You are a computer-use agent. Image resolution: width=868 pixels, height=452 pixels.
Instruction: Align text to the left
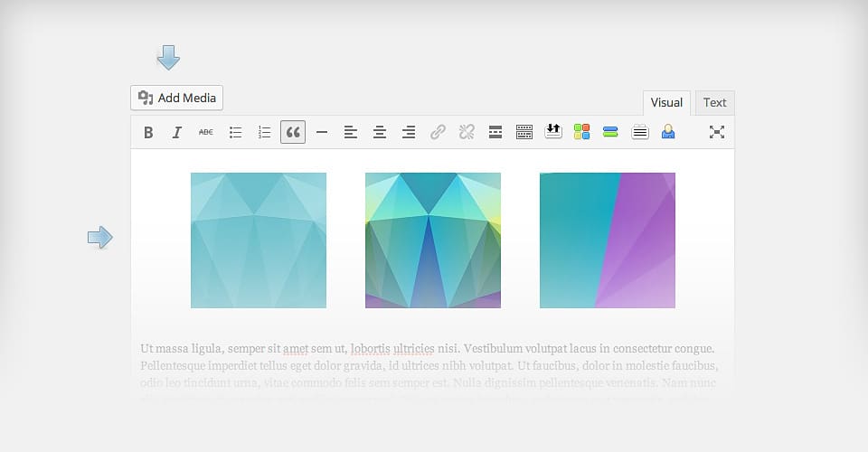click(x=351, y=133)
